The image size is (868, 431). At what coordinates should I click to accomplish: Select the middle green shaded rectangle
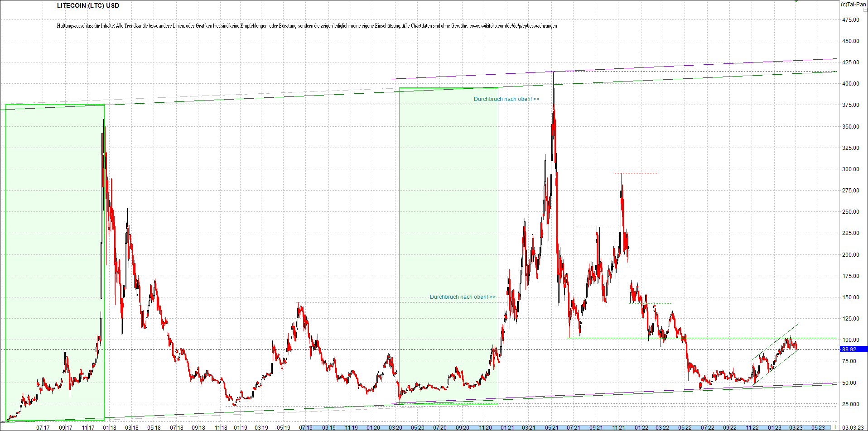click(448, 246)
